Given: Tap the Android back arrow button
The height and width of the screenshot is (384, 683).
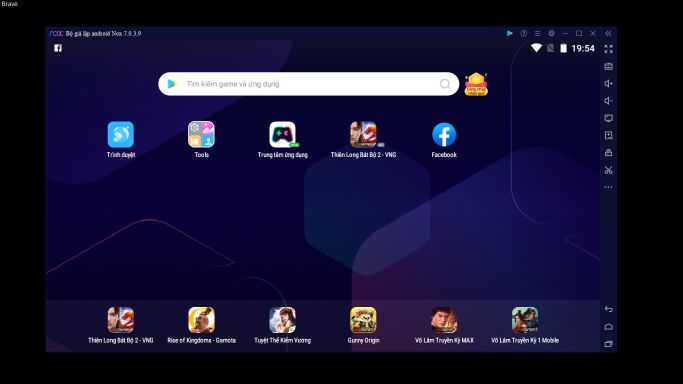Looking at the screenshot, I should (x=609, y=309).
